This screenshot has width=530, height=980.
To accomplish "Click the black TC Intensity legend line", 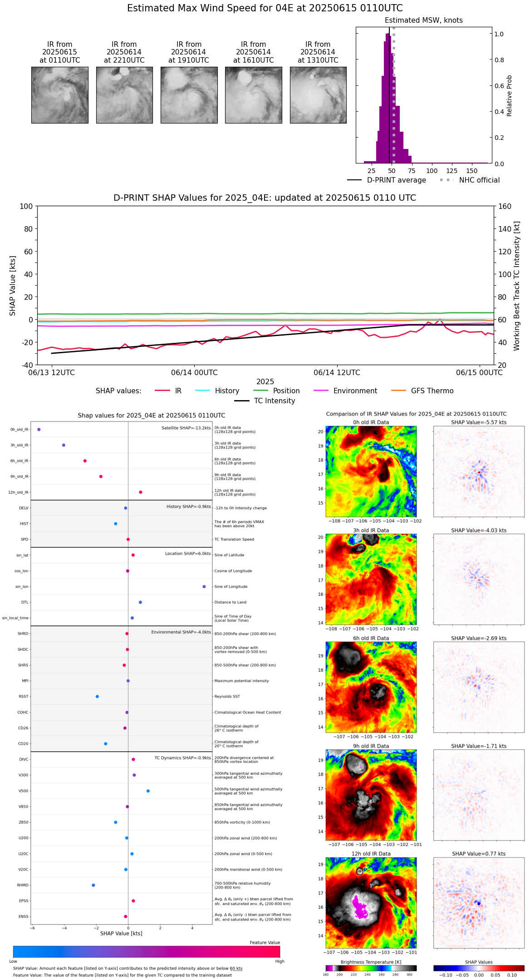I will coord(242,401).
